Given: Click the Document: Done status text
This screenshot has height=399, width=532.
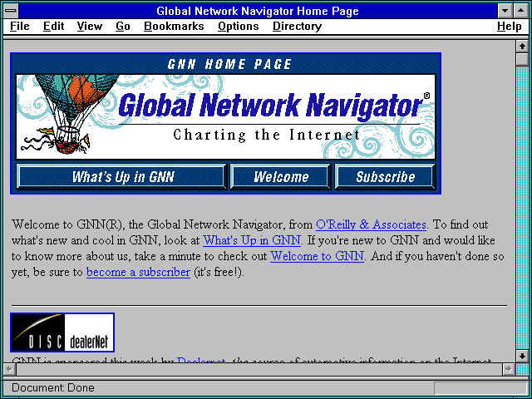Looking at the screenshot, I should tap(53, 387).
